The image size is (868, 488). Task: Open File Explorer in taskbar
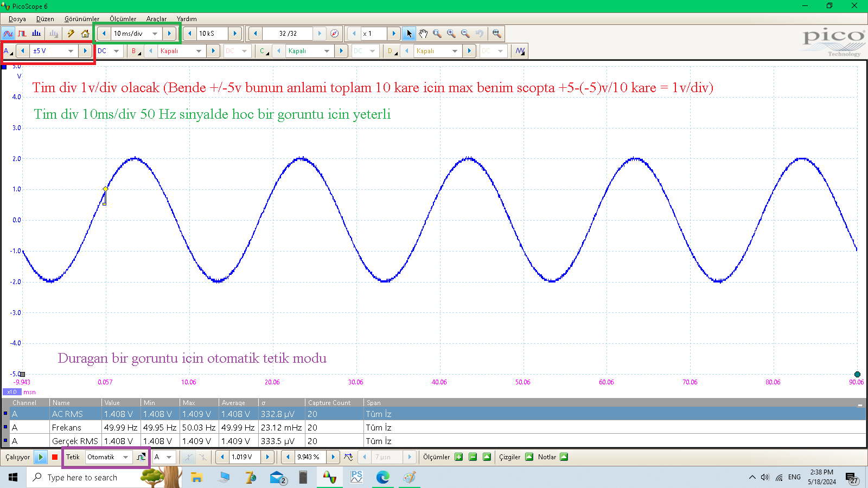tap(196, 477)
